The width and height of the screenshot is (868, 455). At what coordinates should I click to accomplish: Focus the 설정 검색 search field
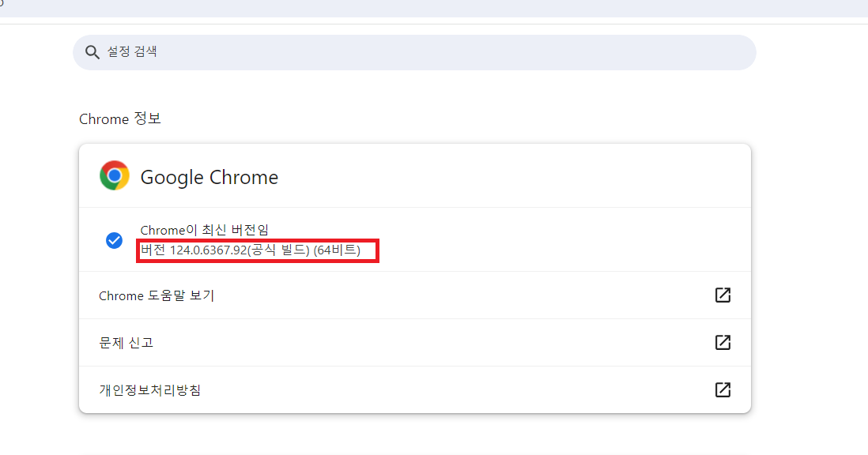pyautogui.click(x=414, y=52)
